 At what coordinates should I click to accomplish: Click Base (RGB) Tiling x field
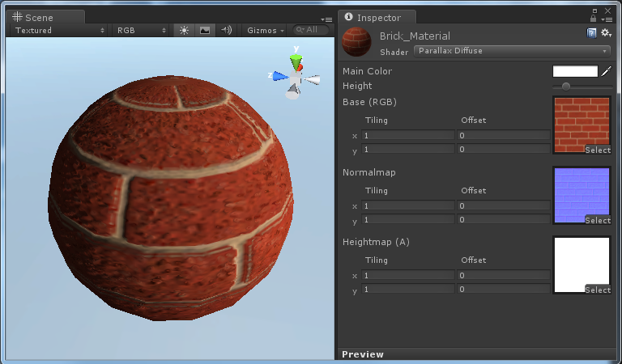408,135
